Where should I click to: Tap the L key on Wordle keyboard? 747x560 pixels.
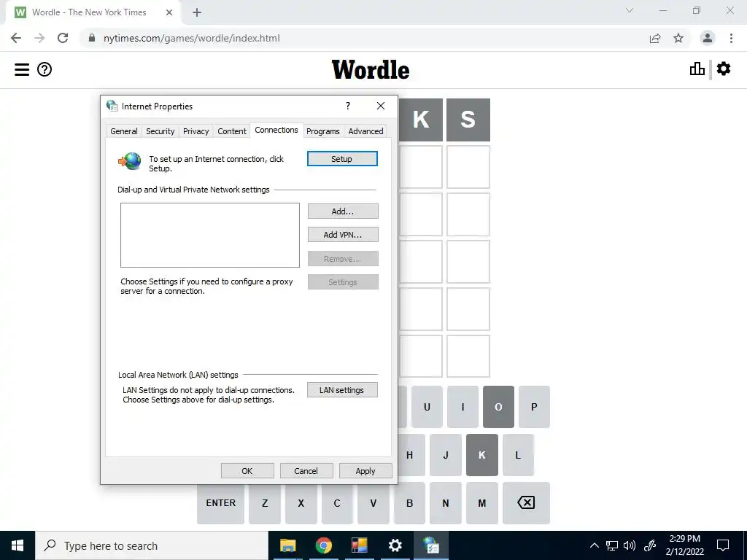pos(518,455)
